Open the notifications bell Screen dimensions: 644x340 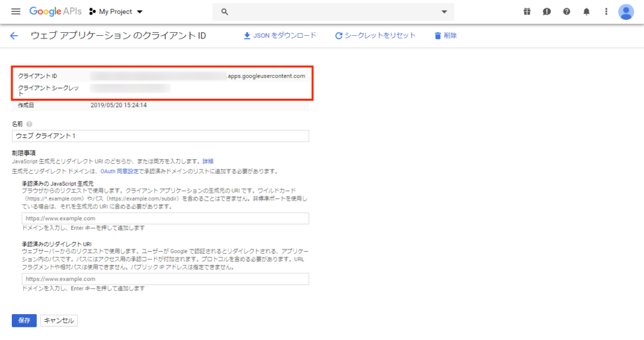(586, 11)
